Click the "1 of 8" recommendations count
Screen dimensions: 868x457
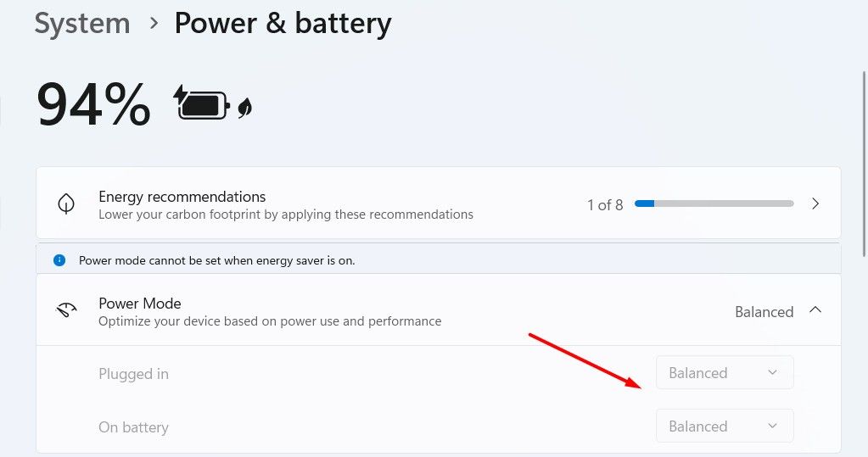605,204
